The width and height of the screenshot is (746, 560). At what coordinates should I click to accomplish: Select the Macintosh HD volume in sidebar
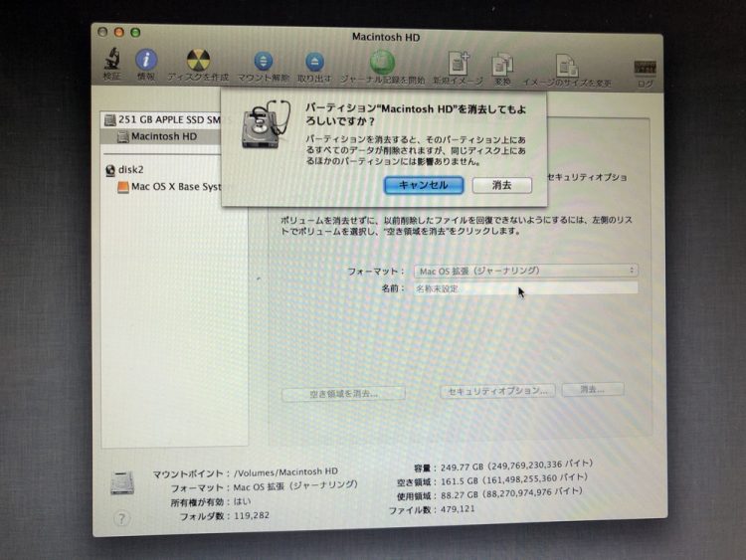[162, 136]
